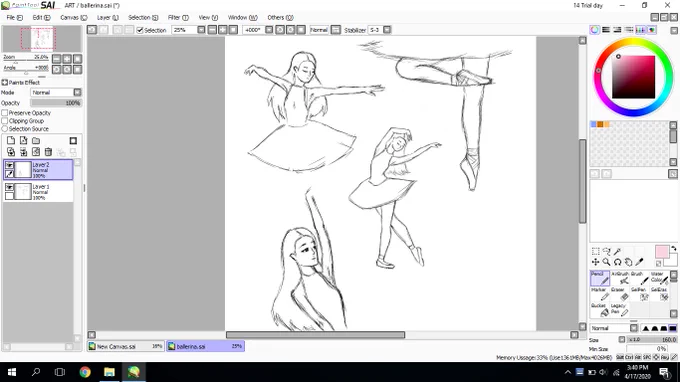Hide Layer2 using its eye icon
The width and height of the screenshot is (680, 382).
[x=9, y=165]
